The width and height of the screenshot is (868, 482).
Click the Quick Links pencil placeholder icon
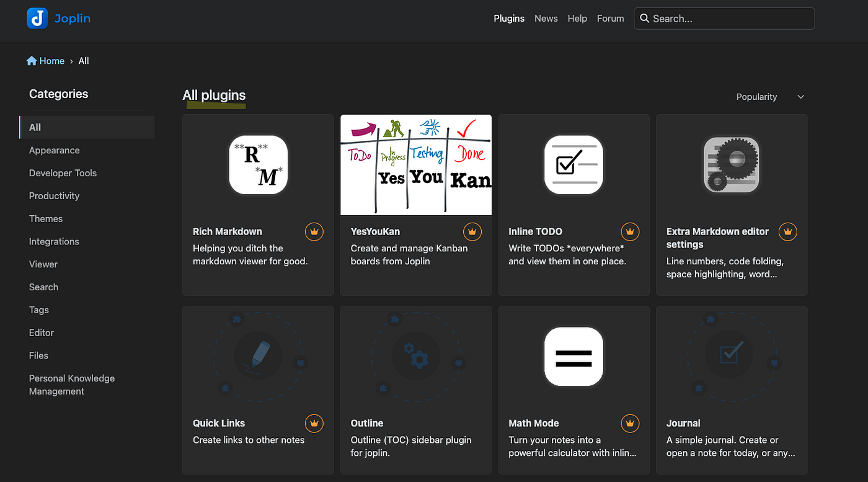pyautogui.click(x=259, y=355)
